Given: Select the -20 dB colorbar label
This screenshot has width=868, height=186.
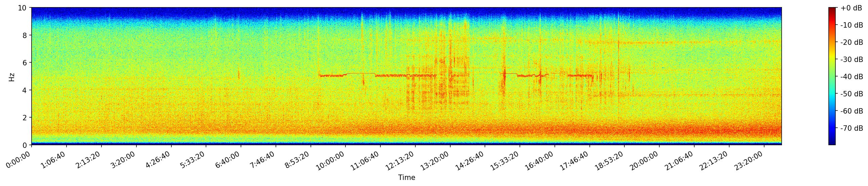Looking at the screenshot, I should (852, 42).
